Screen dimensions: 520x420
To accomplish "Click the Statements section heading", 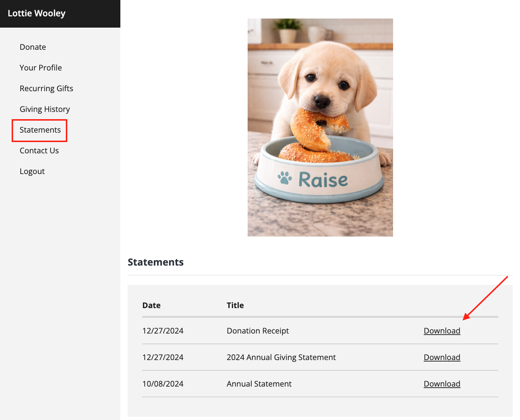I will (156, 262).
